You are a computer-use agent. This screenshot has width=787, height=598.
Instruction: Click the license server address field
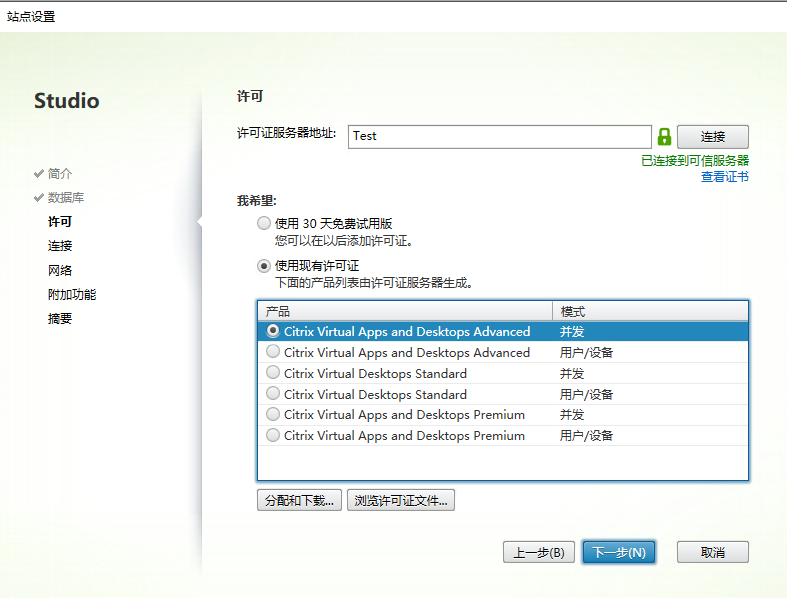point(500,136)
